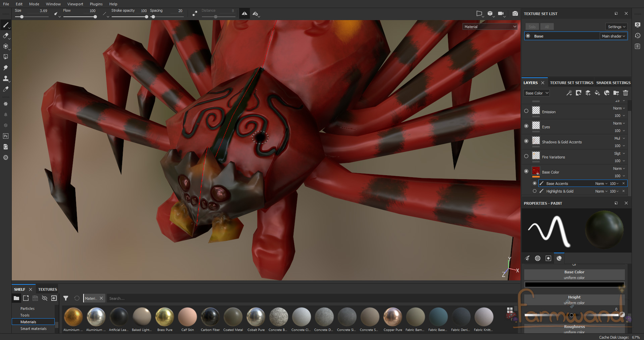644x340 pixels.
Task: Open the Base Color channel dropdown in Layers
Action: pyautogui.click(x=537, y=93)
